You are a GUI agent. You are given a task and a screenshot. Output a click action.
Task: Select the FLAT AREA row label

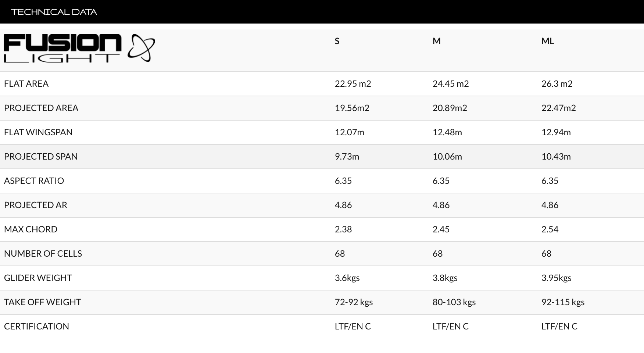pos(26,83)
